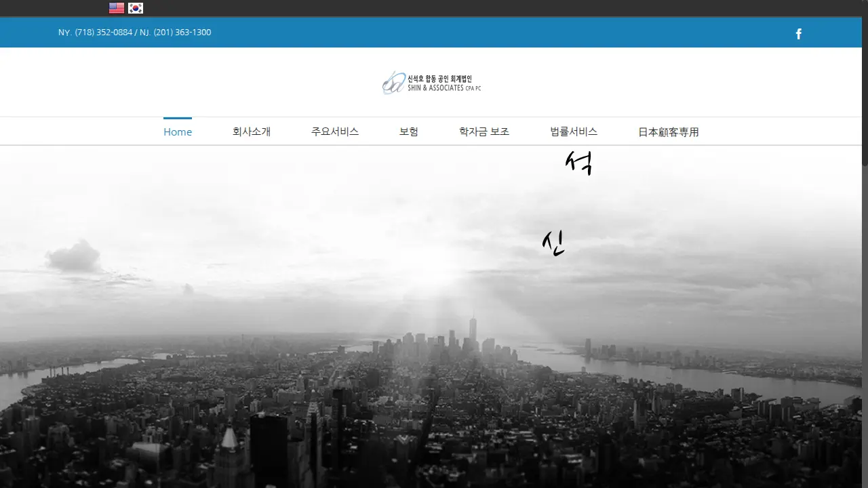This screenshot has width=868, height=488.
Task: Expand the 주요서비스 menu
Action: pyautogui.click(x=335, y=132)
